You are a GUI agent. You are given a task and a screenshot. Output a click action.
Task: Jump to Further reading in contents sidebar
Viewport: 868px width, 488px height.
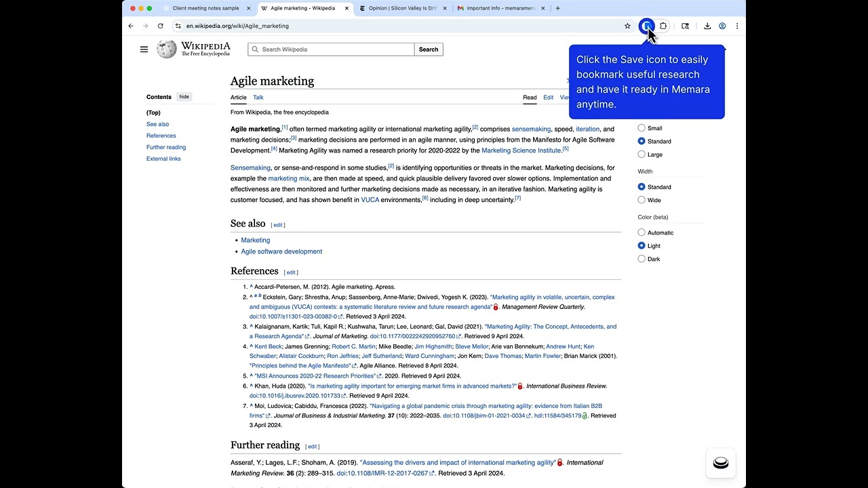[166, 147]
